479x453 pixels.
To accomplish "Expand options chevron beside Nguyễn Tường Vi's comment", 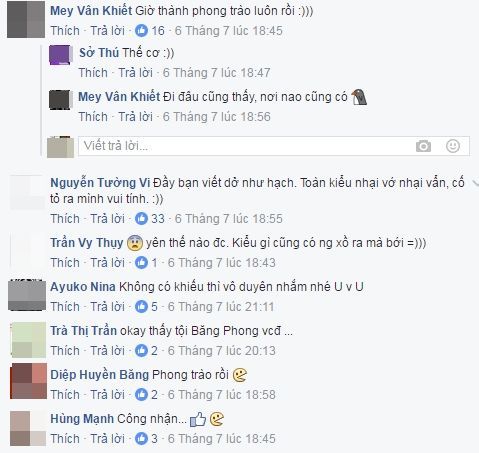I will pos(476,183).
